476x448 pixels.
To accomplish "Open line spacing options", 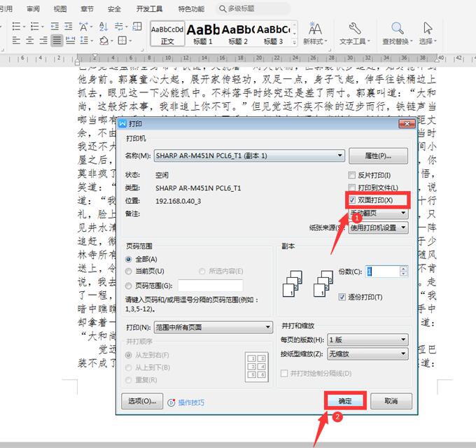I will pos(84,41).
